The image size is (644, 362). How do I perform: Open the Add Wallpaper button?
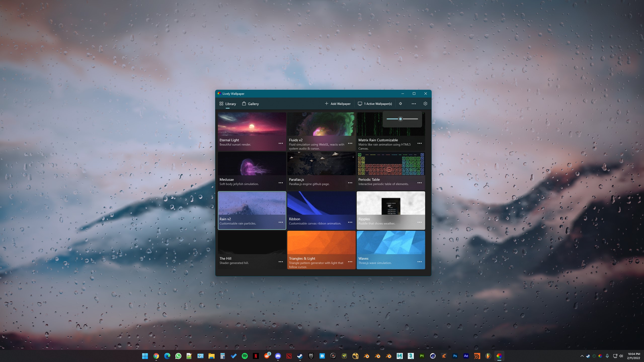(x=338, y=104)
